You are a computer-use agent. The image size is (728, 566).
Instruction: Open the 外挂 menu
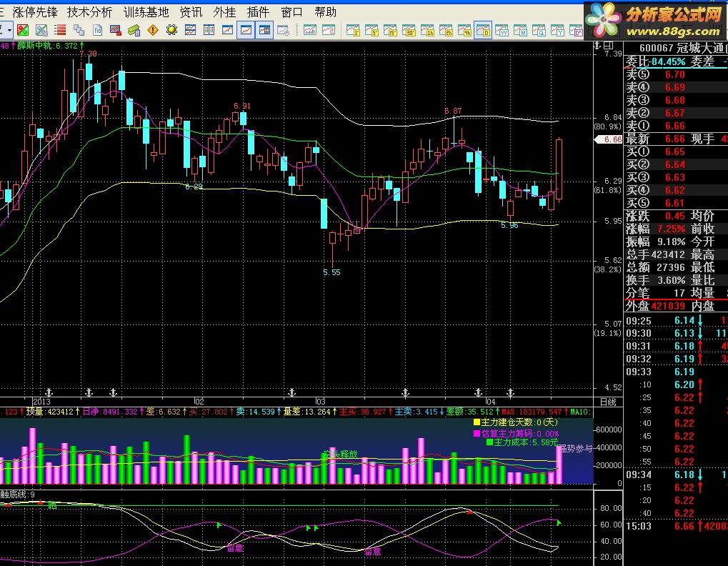pyautogui.click(x=225, y=12)
